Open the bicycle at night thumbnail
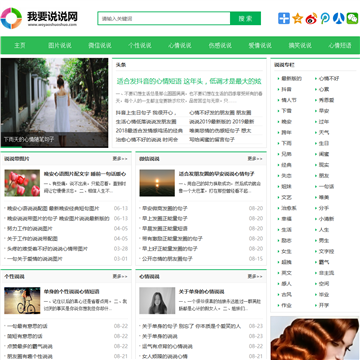Viewport: 360px width, 360px height. tap(22, 301)
